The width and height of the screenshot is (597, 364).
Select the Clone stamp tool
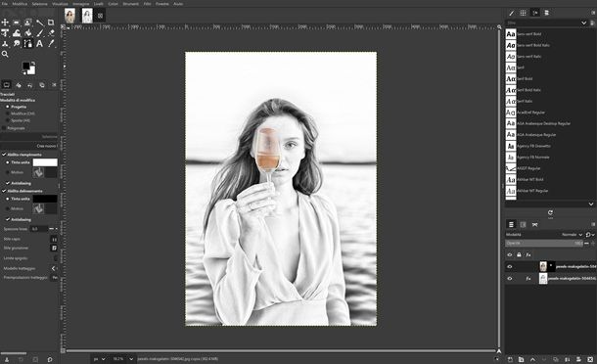click(5, 44)
